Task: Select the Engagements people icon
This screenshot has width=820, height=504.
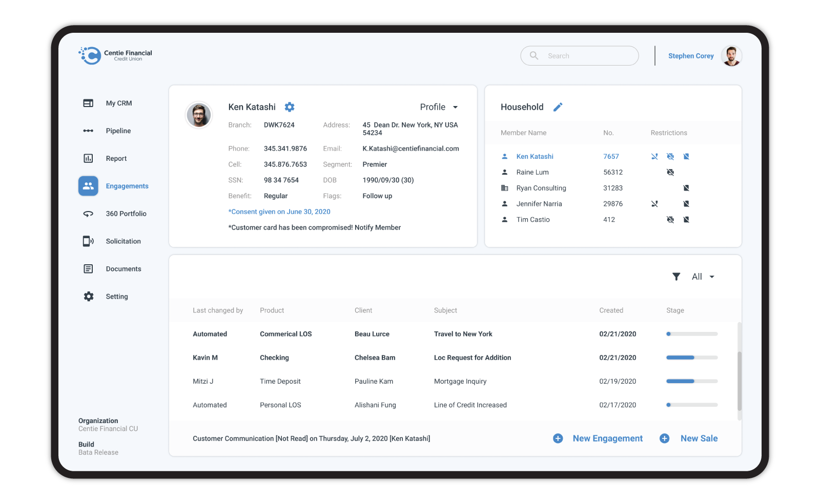Action: pyautogui.click(x=88, y=186)
